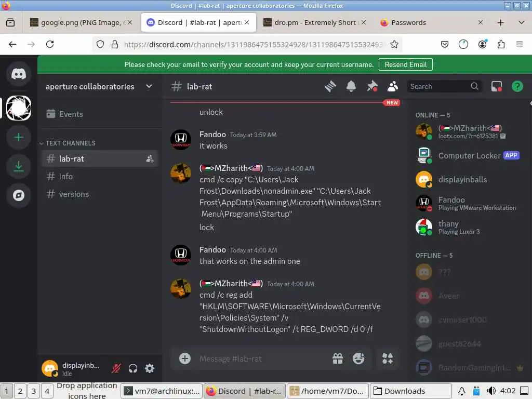This screenshot has width=532, height=399.
Task: Click Resend Email button
Action: tap(405, 64)
